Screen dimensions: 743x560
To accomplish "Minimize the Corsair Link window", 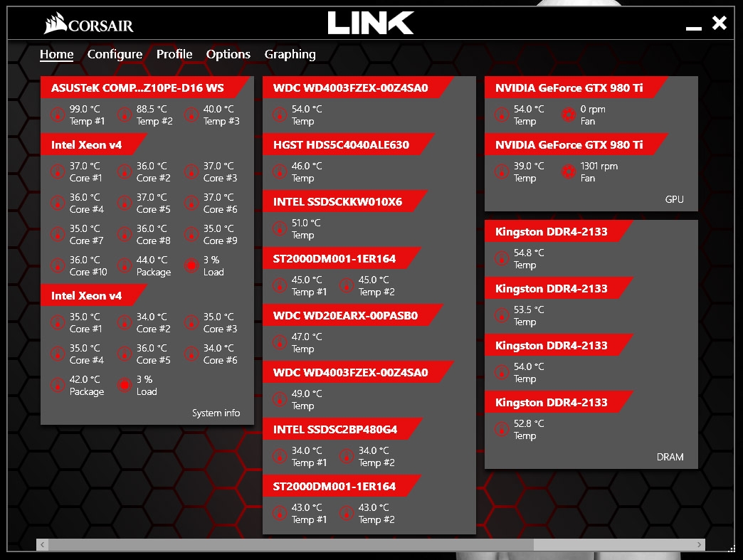I will (x=694, y=28).
